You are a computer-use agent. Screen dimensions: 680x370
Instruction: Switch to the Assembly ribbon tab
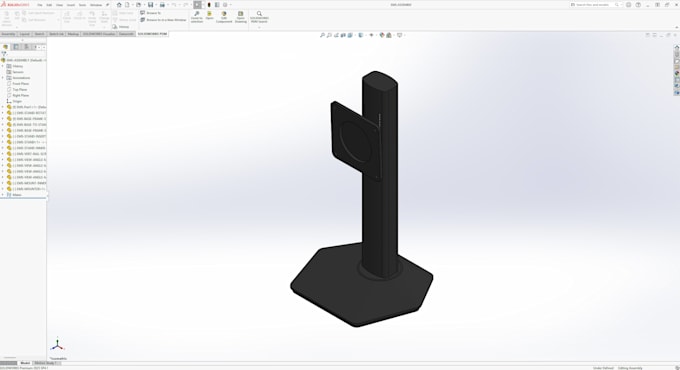[8, 34]
